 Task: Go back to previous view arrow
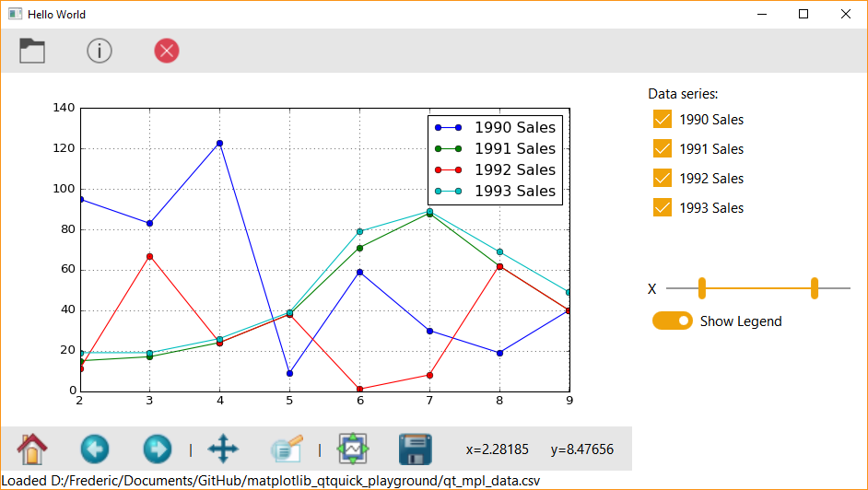coord(95,449)
